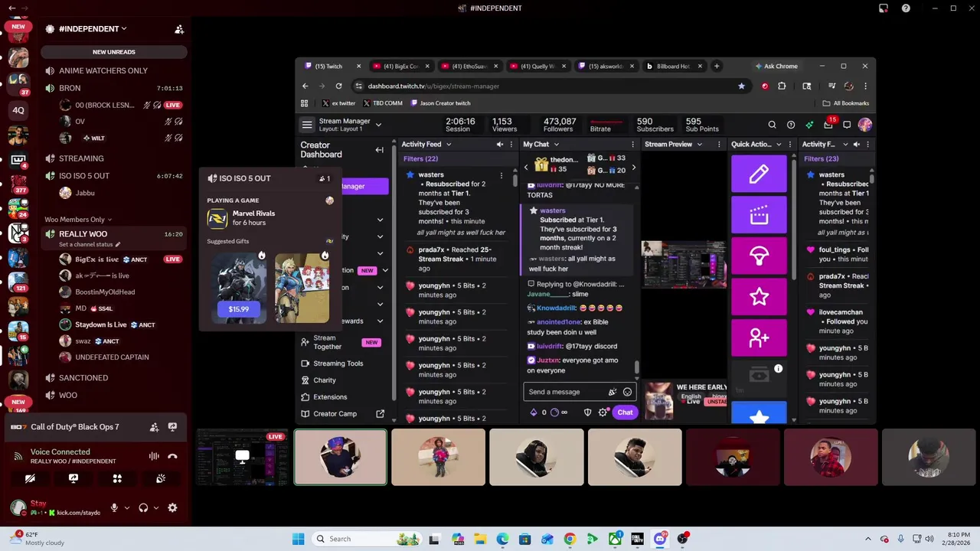Mute sounds in Activity Feed with Filters (22)
This screenshot has width=980, height=551.
pos(500,144)
